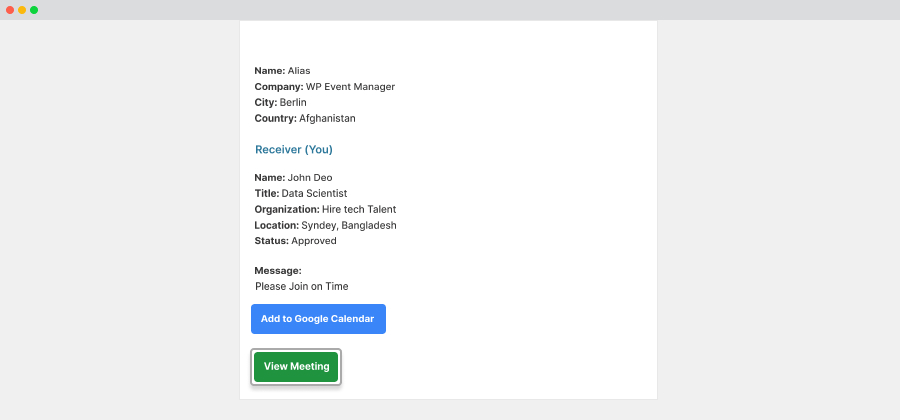This screenshot has width=900, height=420.
Task: Click the Company label
Action: (279, 87)
